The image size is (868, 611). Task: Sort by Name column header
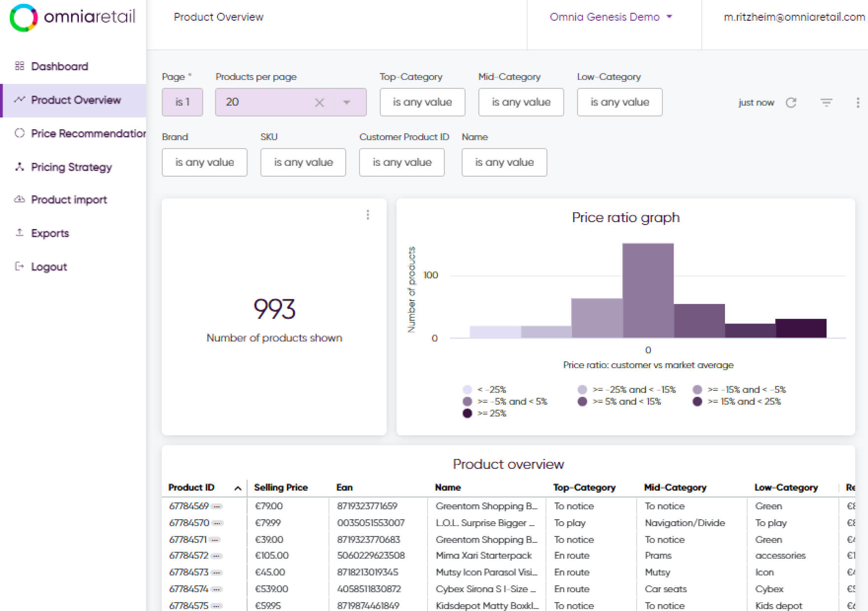pyautogui.click(x=448, y=488)
